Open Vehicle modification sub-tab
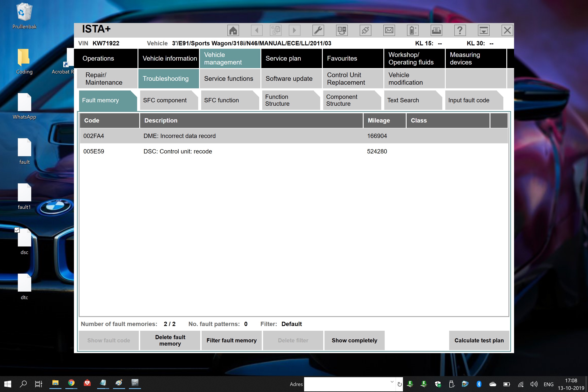Viewport: 588px width, 392px height. pos(415,79)
